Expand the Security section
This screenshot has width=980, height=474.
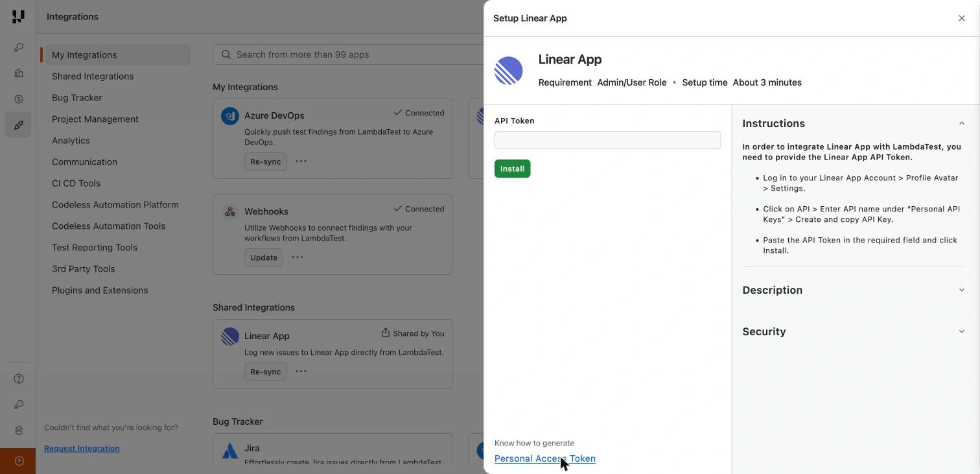tap(962, 331)
